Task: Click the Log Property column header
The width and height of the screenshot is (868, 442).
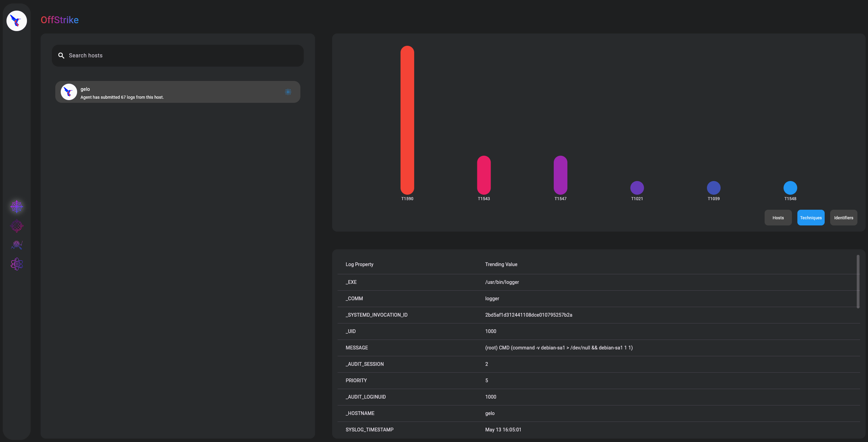Action: 359,264
